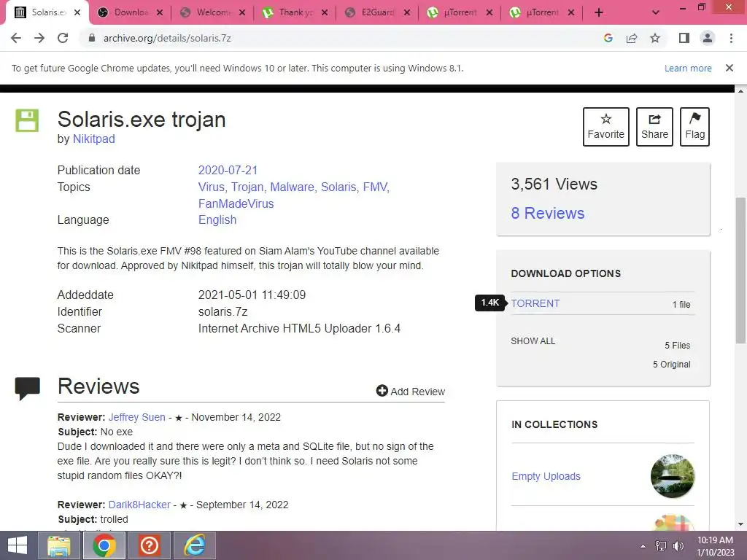
Task: Switch to the last µTorrent tab
Action: [536, 12]
